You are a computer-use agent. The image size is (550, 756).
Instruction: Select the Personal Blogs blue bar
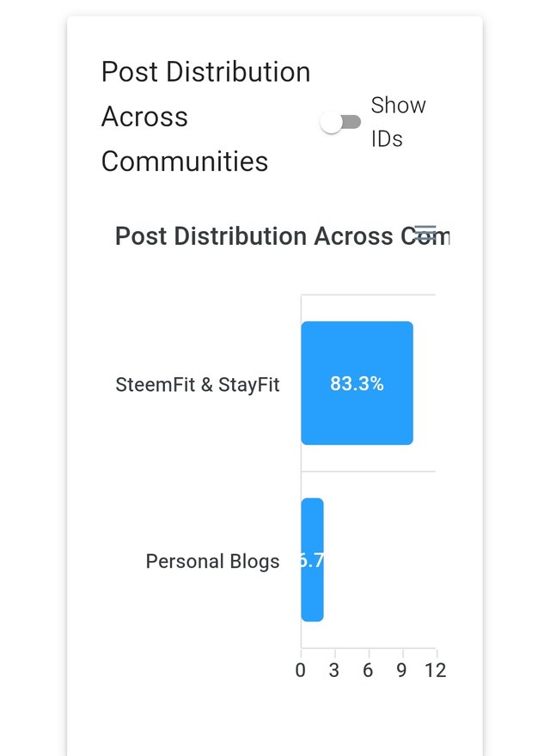tap(312, 559)
